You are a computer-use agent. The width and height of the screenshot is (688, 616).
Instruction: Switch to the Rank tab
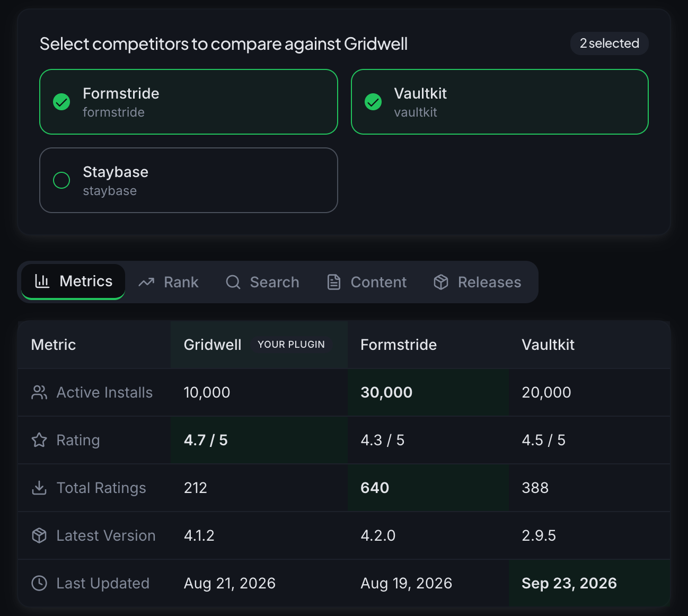(169, 282)
